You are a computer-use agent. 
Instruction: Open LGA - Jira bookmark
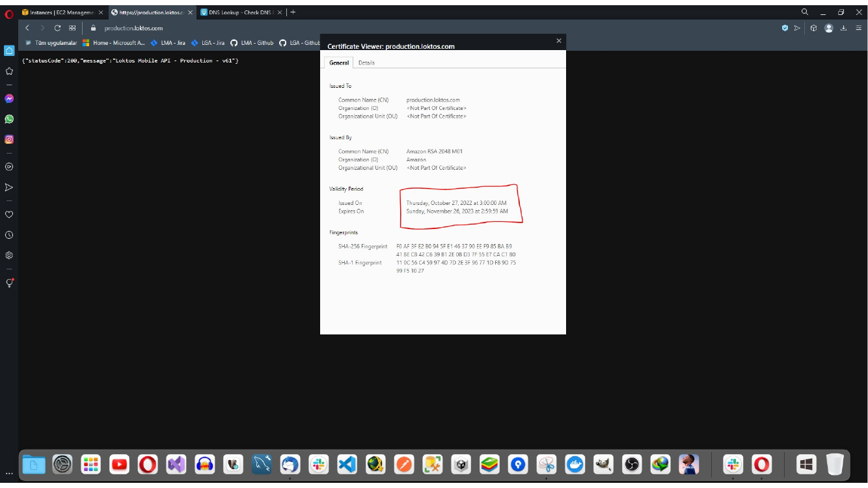(x=208, y=43)
